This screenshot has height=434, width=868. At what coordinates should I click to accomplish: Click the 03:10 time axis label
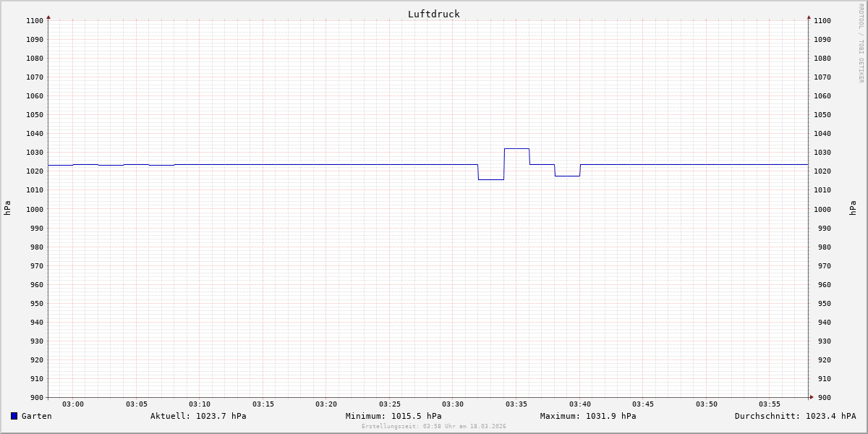click(200, 404)
